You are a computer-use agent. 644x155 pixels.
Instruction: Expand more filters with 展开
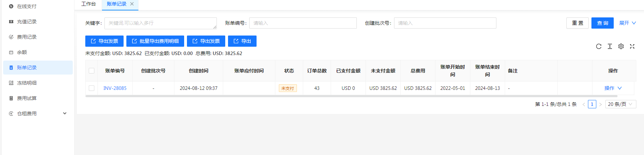(627, 23)
